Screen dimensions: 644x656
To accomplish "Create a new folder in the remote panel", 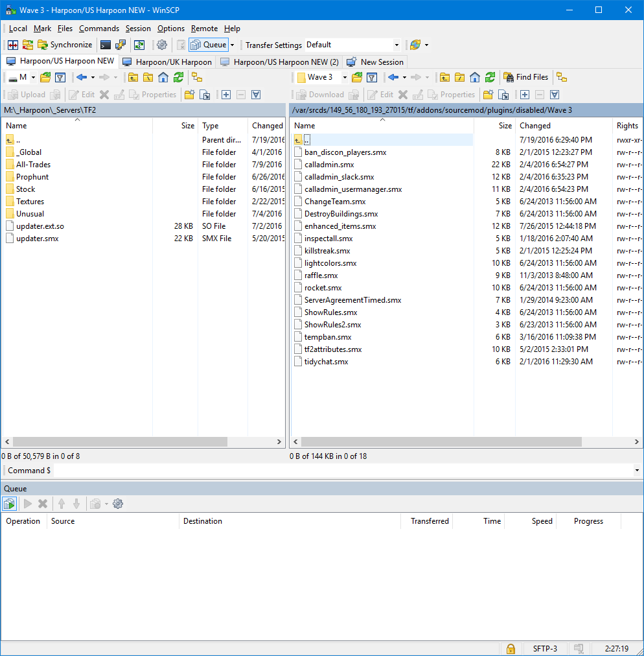I will tap(488, 95).
